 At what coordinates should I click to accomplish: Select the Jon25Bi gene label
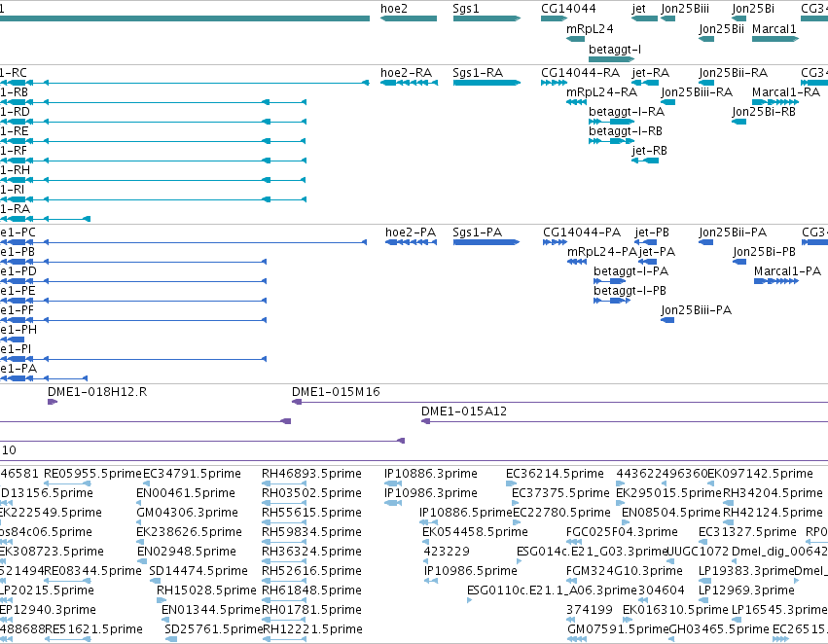753,9
